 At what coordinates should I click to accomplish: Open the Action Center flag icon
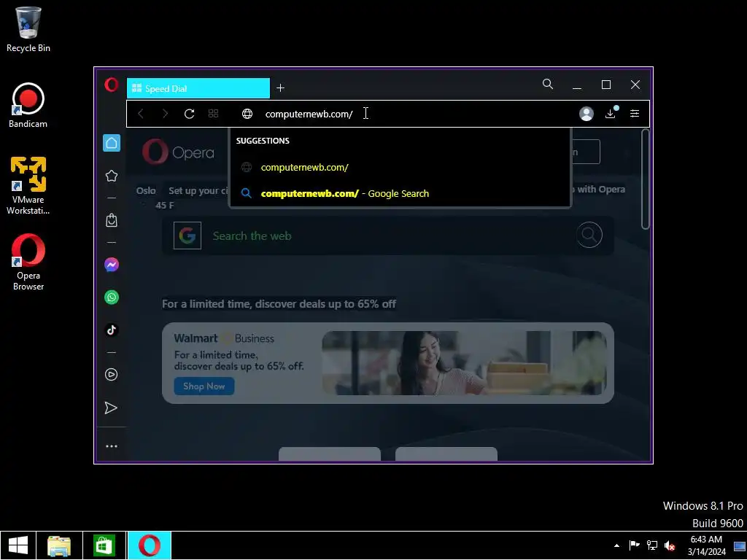[x=634, y=545]
